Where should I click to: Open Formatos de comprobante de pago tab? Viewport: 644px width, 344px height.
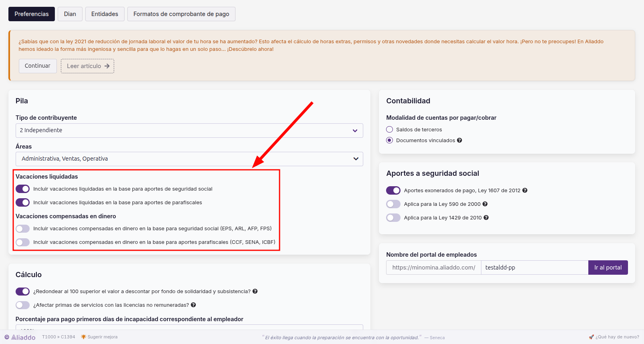point(181,14)
